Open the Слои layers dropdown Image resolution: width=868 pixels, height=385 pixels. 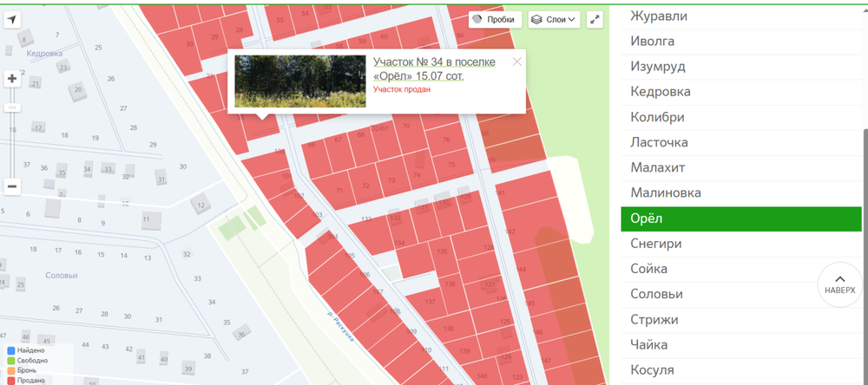554,19
